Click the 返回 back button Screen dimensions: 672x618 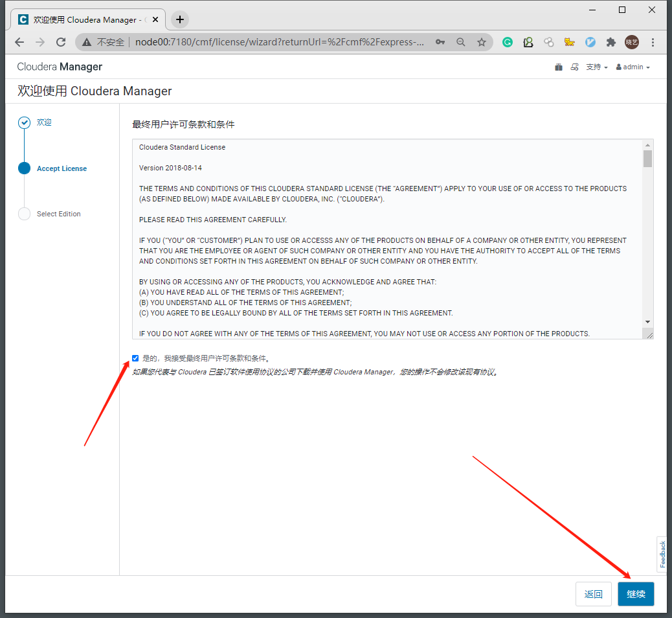point(594,594)
